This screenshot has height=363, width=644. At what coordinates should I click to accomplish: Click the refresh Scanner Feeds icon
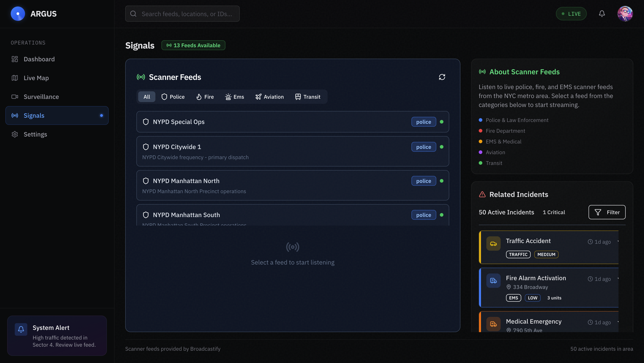tap(442, 77)
